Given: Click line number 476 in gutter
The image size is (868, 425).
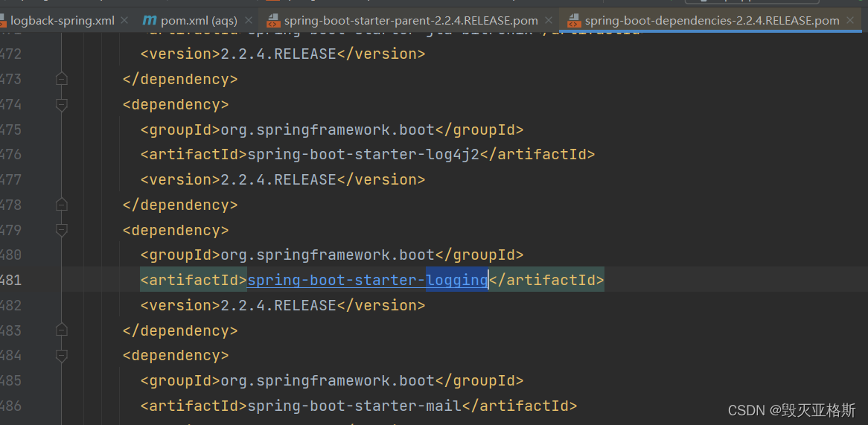Looking at the screenshot, I should tap(11, 154).
